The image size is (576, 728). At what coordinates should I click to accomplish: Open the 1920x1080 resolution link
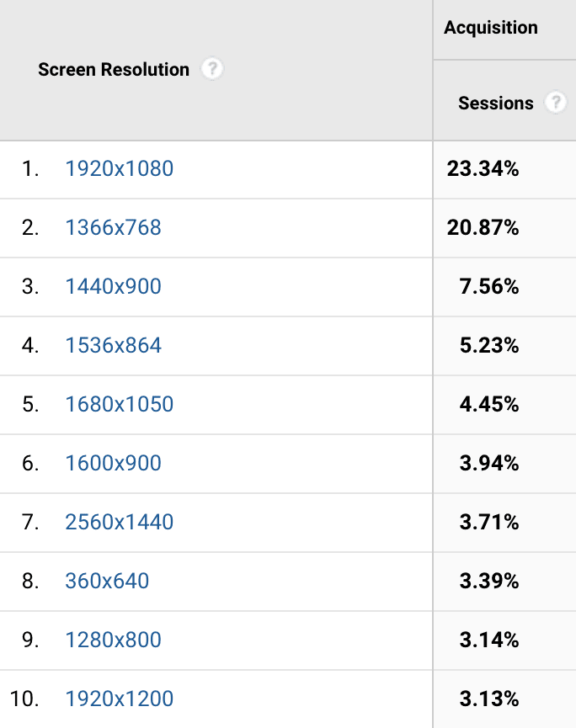(119, 169)
